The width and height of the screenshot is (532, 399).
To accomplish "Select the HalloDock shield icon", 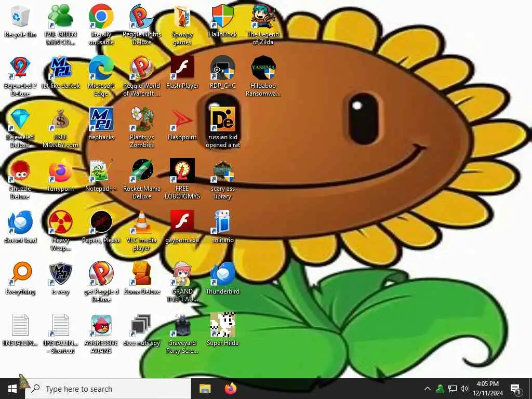I will [x=222, y=16].
